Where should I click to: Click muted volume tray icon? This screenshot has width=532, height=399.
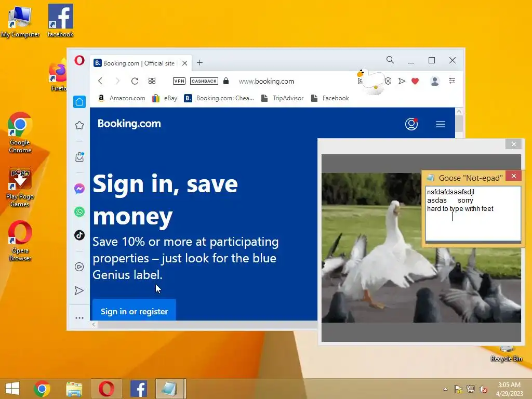[483, 389]
